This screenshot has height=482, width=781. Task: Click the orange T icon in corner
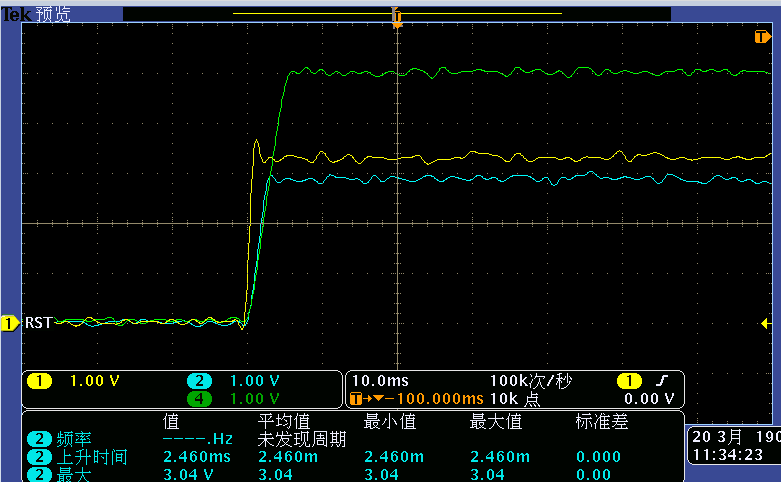point(762,36)
